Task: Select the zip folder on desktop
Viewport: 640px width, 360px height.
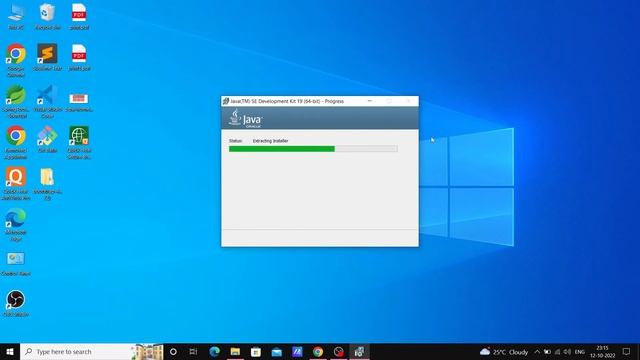Action: [47, 183]
